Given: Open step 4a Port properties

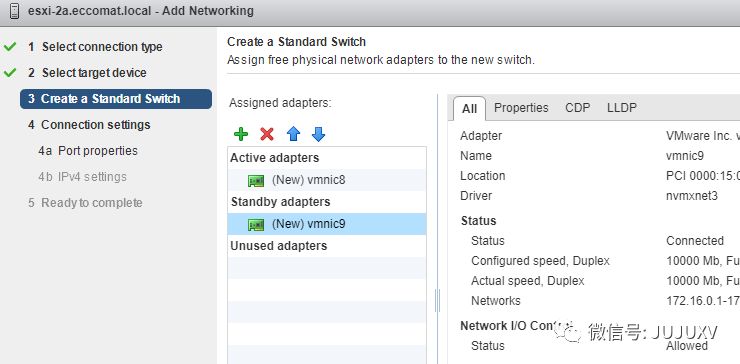Looking at the screenshot, I should pos(88,151).
